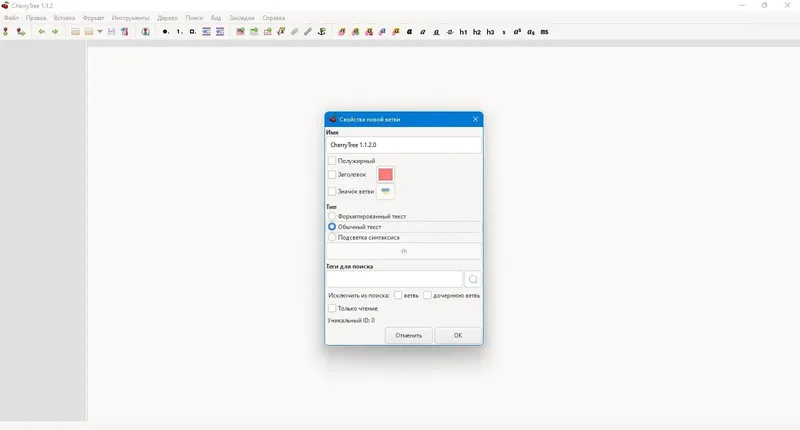Confirm dialog with OK button
The width and height of the screenshot is (800, 430).
(x=458, y=335)
